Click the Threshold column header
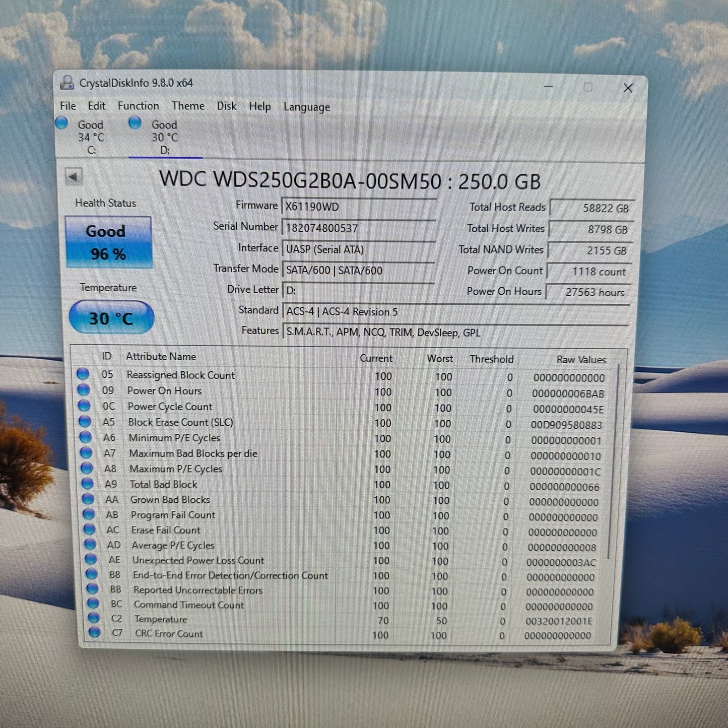 (491, 359)
